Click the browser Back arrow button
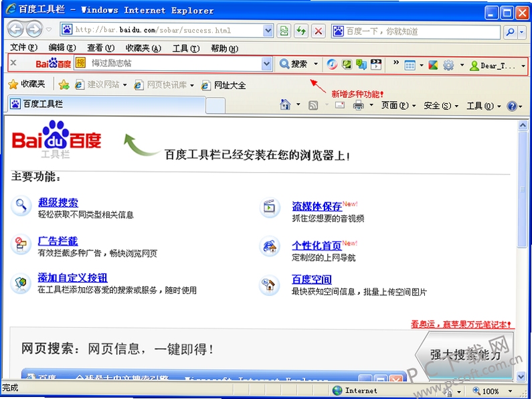532x399 pixels. [15, 30]
